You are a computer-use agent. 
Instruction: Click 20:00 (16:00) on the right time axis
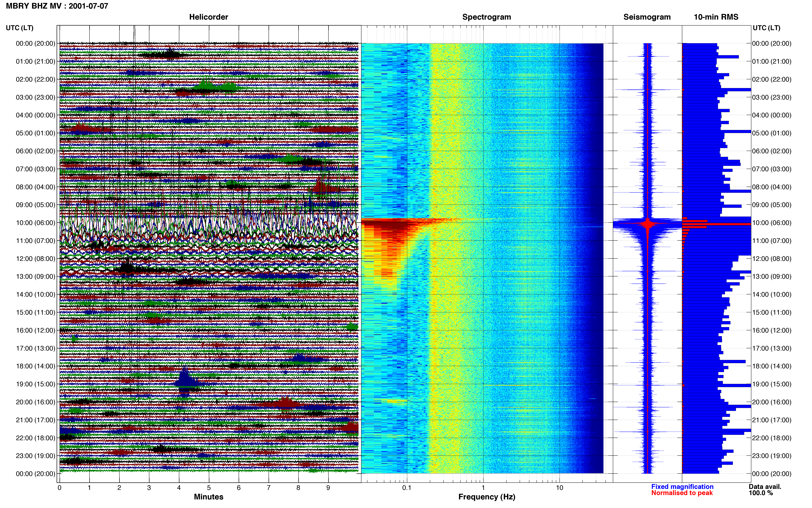coord(772,402)
